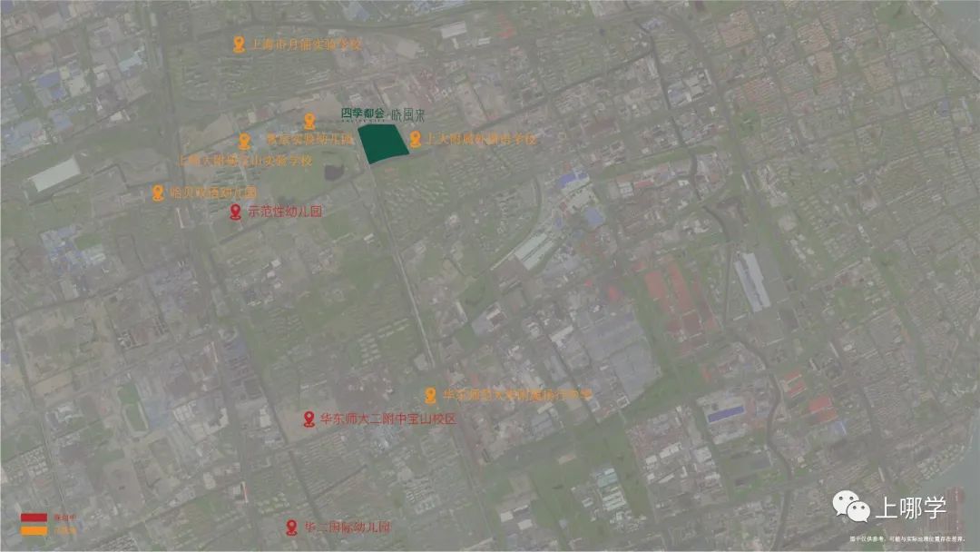Click the disclaimer text at bottom right
This screenshot has height=552, width=980.
coord(906,538)
